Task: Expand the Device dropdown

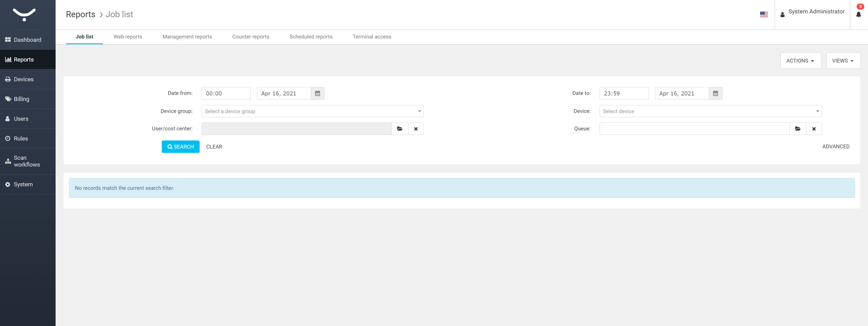Action: [x=710, y=111]
